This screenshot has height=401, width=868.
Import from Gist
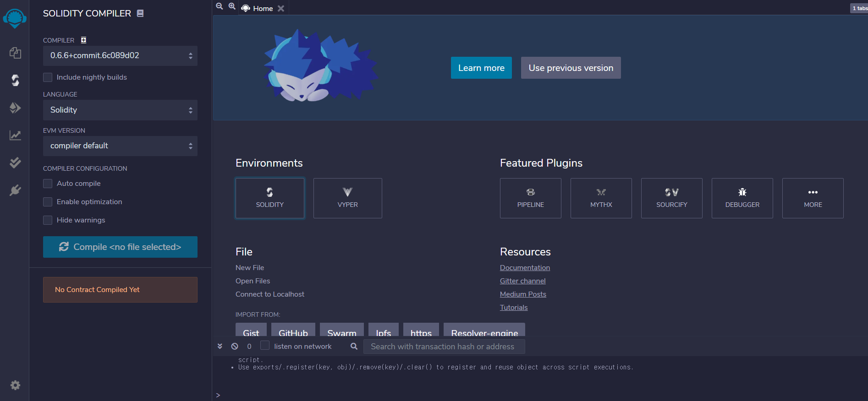(x=251, y=331)
